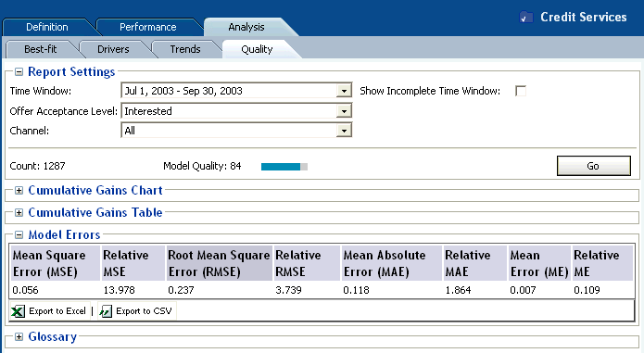This screenshot has width=644, height=353.
Task: Click the Root Mean Square Error column header
Action: tap(219, 263)
